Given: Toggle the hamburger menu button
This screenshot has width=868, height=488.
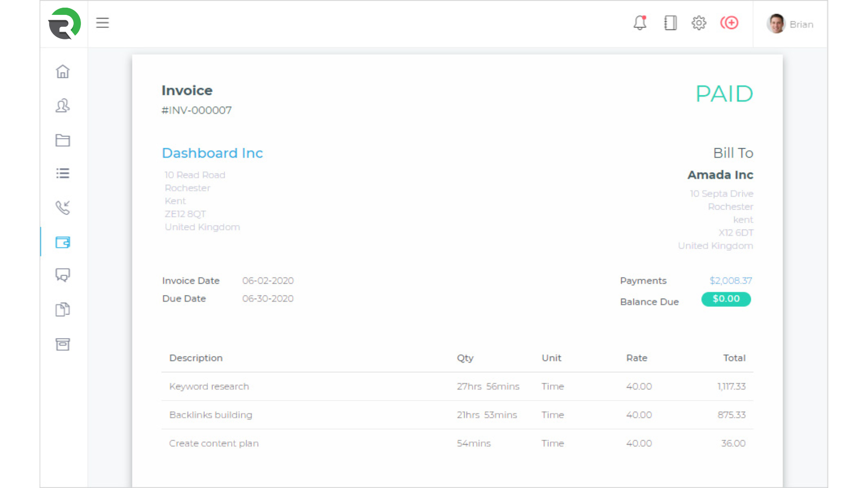Looking at the screenshot, I should (x=103, y=23).
